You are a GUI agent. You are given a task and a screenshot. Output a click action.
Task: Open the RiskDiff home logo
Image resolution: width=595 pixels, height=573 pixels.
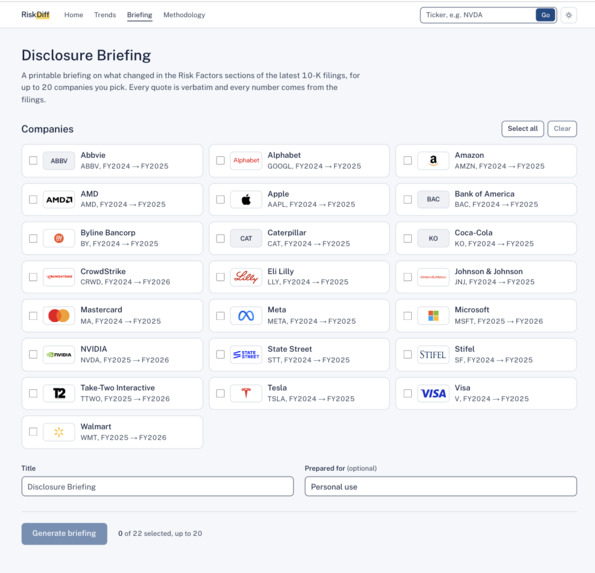click(x=35, y=15)
